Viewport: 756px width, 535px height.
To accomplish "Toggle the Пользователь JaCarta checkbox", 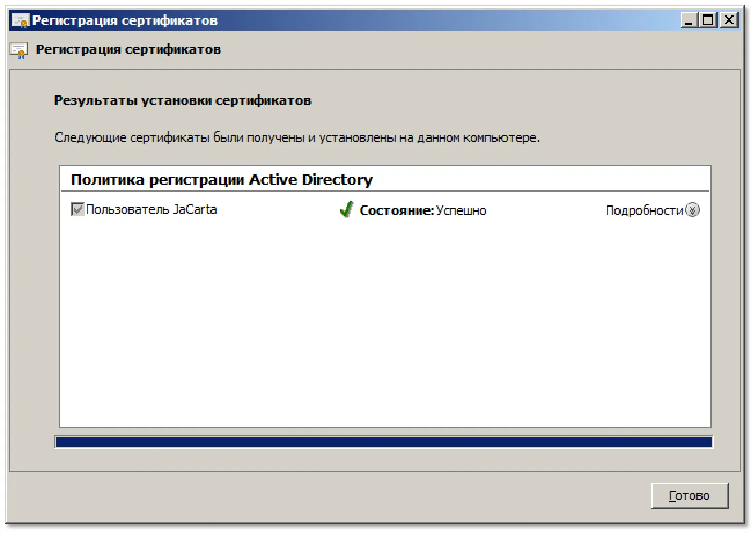I will (x=77, y=209).
